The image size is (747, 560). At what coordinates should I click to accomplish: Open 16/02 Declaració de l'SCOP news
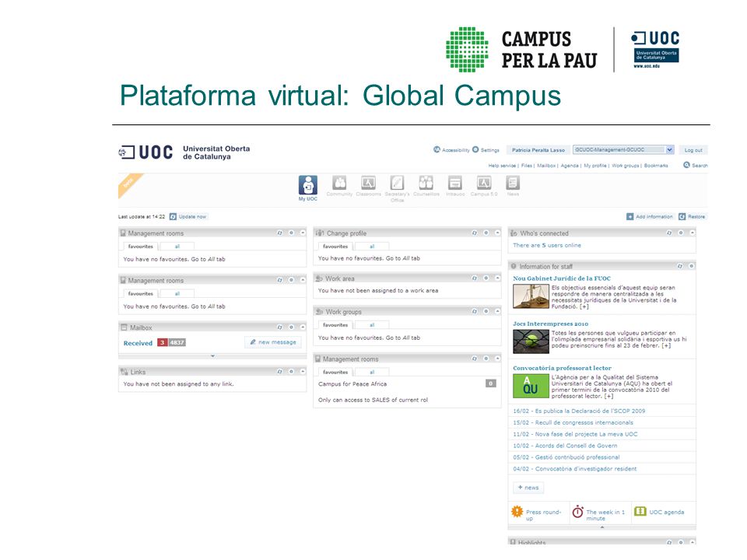pyautogui.click(x=579, y=411)
